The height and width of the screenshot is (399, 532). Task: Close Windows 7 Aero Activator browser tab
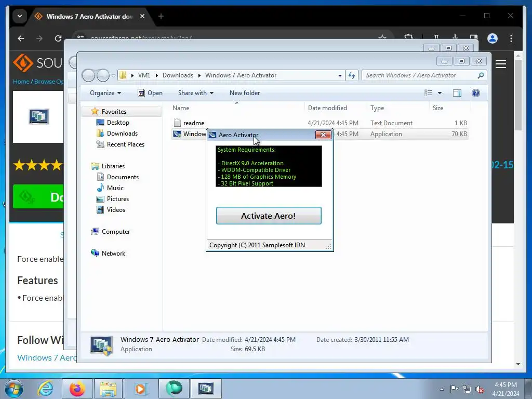pyautogui.click(x=142, y=16)
